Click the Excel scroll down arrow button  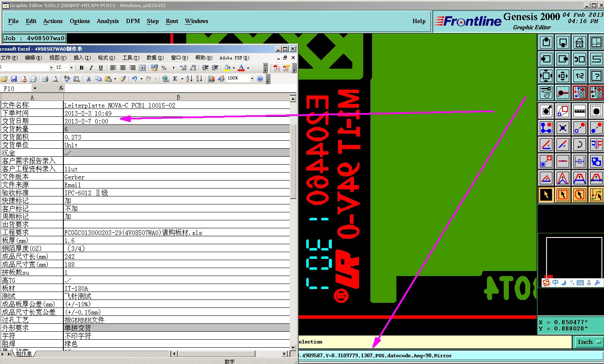click(x=293, y=347)
